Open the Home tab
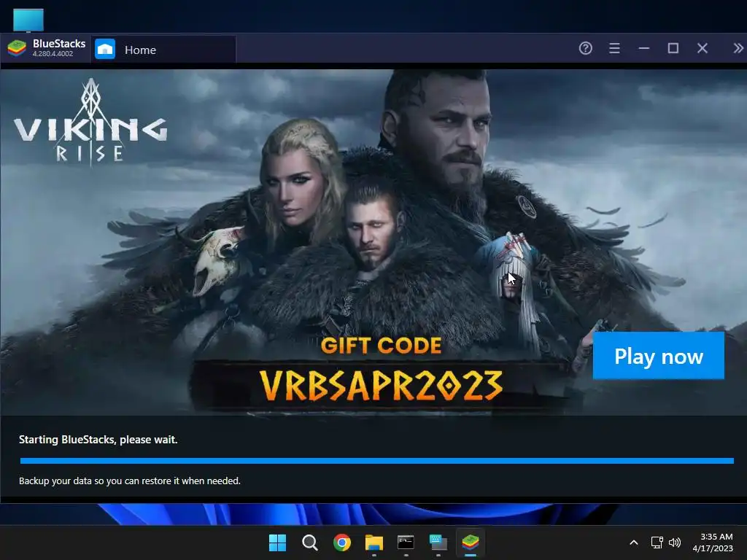Image resolution: width=747 pixels, height=560 pixels. [x=163, y=50]
